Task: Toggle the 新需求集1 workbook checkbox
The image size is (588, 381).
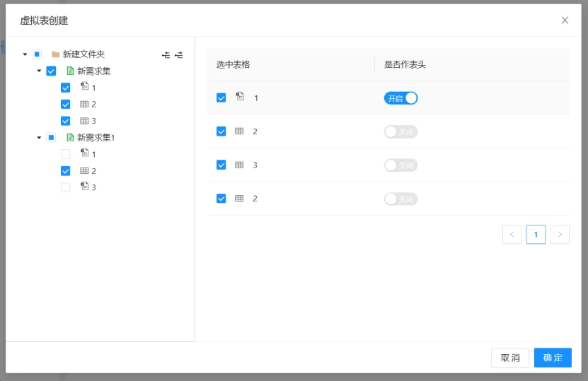Action: [51, 138]
